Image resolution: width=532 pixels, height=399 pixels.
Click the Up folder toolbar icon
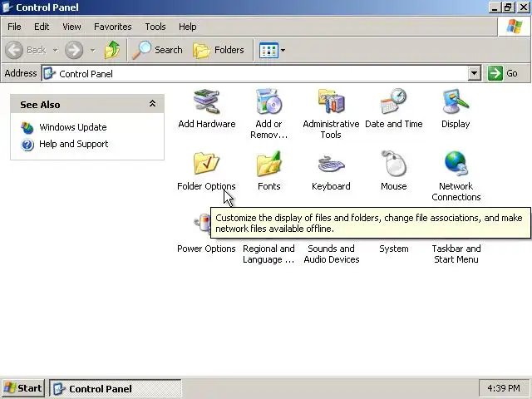pos(112,50)
